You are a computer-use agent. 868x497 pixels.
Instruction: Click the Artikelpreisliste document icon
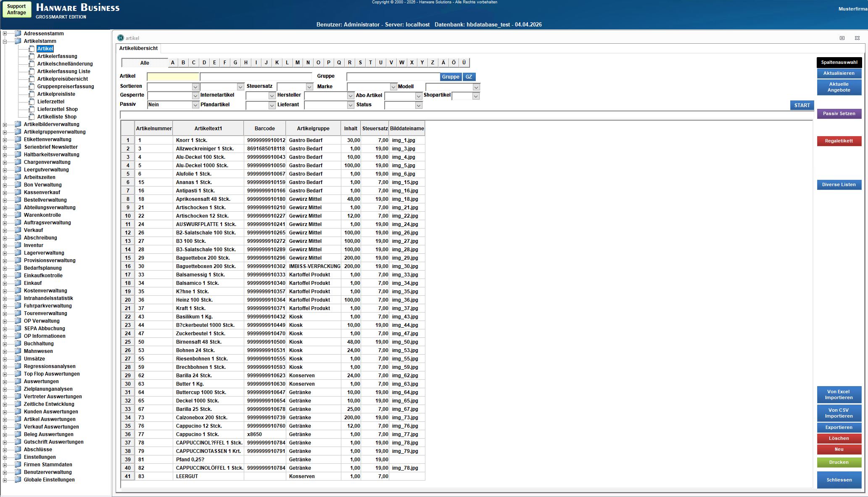32,94
